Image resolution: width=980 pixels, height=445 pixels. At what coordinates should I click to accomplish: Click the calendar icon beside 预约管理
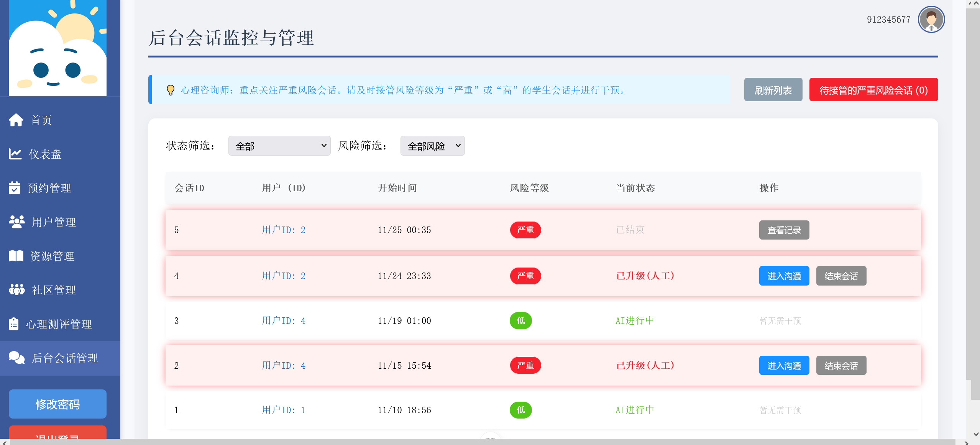[15, 188]
